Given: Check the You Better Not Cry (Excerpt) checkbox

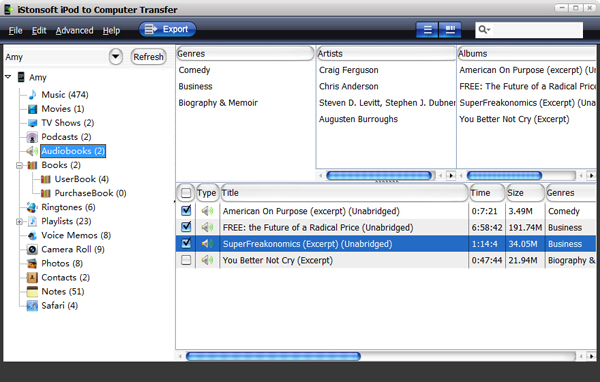Looking at the screenshot, I should 186,260.
